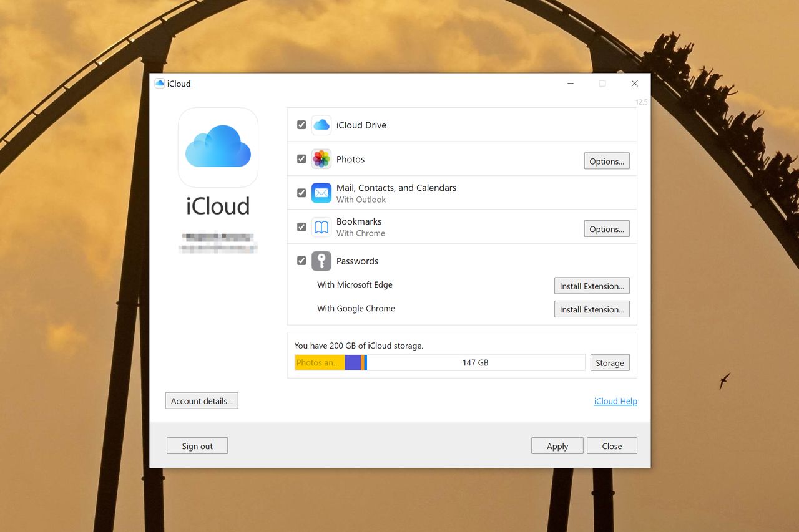Click the iCloud Drive label
799x532 pixels.
[x=361, y=125]
